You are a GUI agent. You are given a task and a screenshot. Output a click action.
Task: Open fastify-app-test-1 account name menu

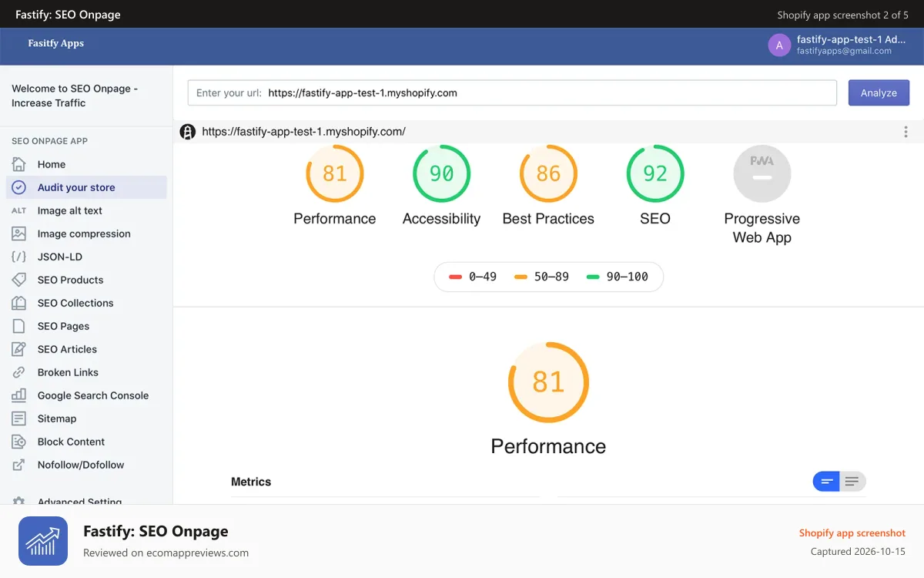pyautogui.click(x=851, y=39)
